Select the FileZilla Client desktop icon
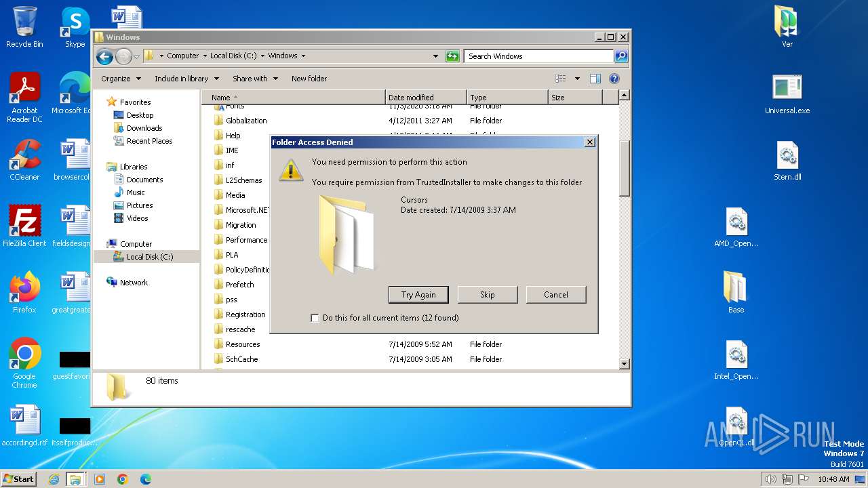The height and width of the screenshot is (488, 868). 24,226
